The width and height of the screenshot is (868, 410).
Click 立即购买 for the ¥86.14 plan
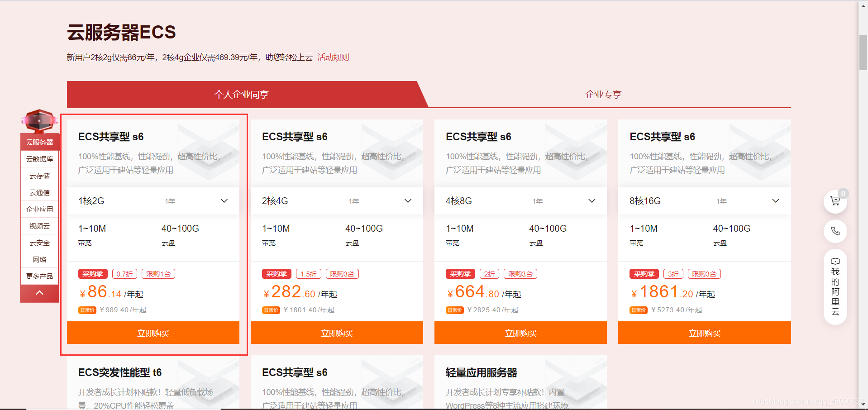153,333
